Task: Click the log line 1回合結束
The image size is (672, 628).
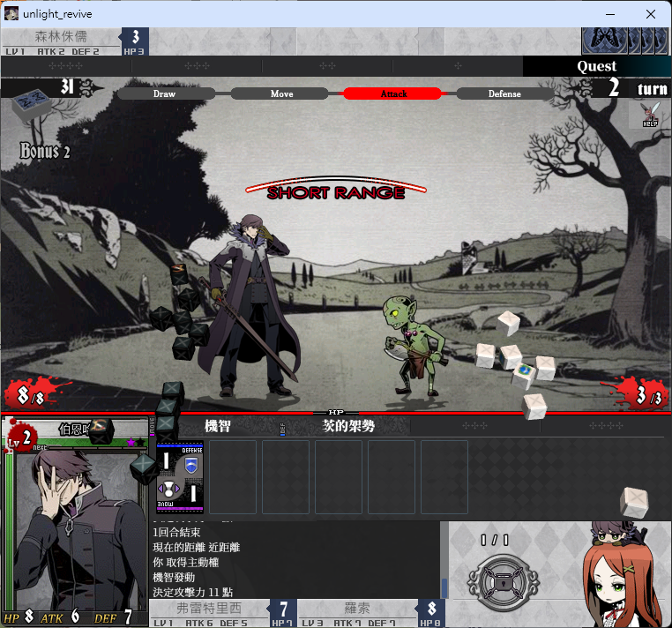Action: pyautogui.click(x=176, y=532)
